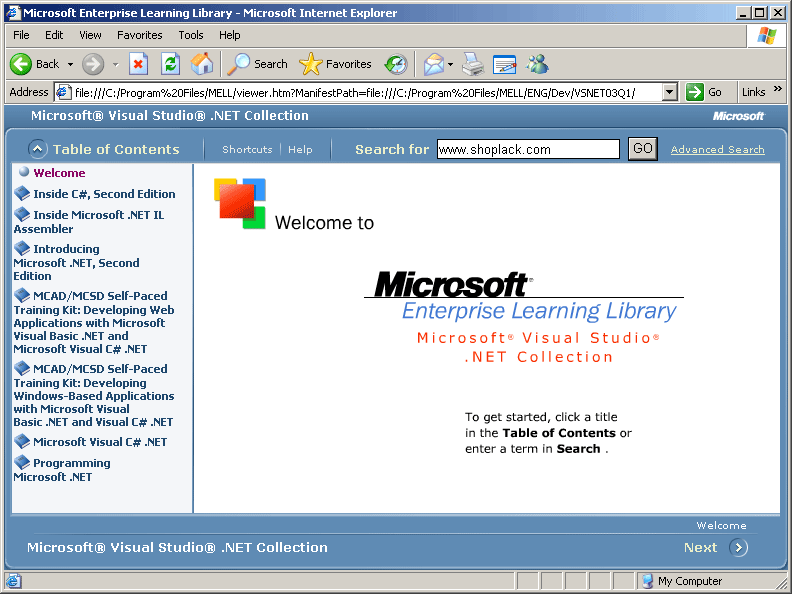Refresh the page with green arrows icon
Screen dimensions: 792x594
[x=170, y=64]
